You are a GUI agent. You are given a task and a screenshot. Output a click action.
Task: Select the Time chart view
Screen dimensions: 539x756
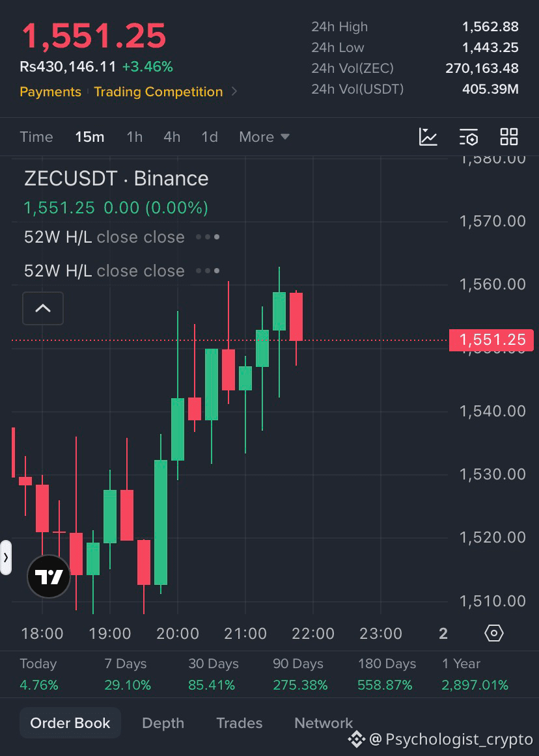[x=36, y=137]
